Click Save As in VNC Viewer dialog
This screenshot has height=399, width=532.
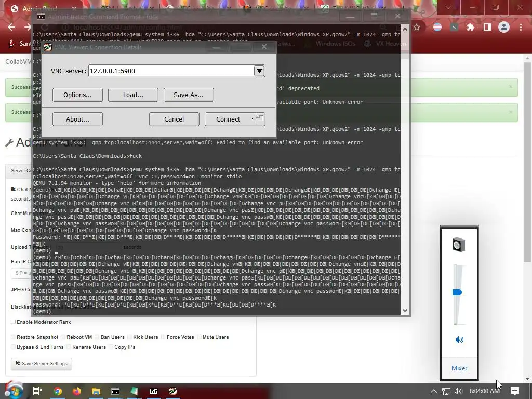tap(189, 95)
